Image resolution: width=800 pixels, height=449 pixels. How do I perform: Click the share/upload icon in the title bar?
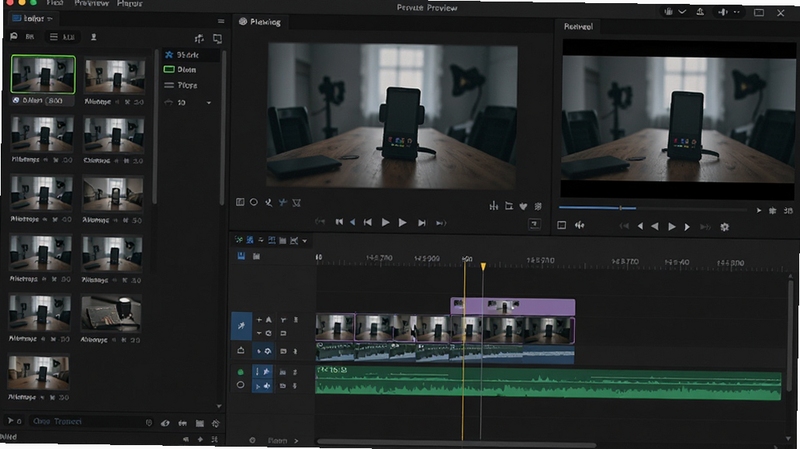click(x=701, y=11)
